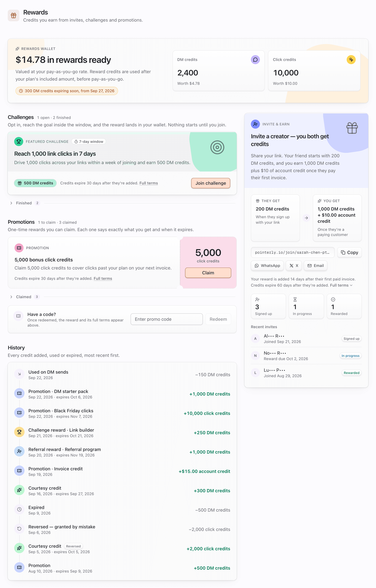Click the Reversed tag on Courtesy credit
This screenshot has width=376, height=588.
(x=73, y=546)
